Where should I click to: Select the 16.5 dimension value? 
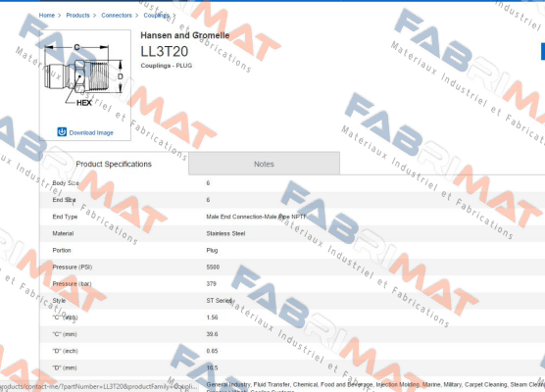(x=212, y=367)
